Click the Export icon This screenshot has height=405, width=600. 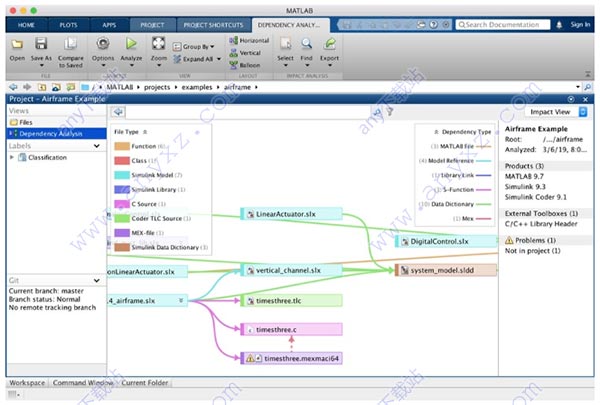pyautogui.click(x=329, y=44)
